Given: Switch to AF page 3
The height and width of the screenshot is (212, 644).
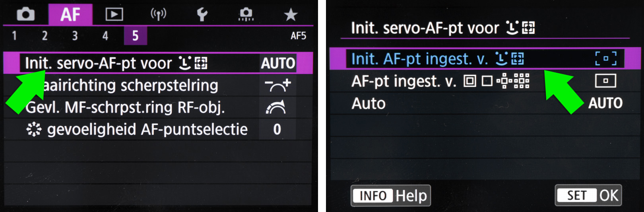Looking at the screenshot, I should point(75,36).
